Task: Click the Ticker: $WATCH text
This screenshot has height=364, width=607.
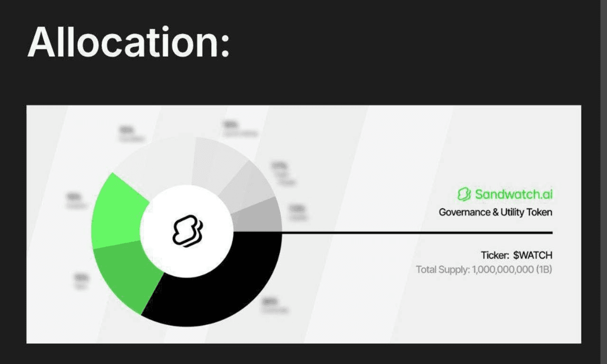Action: click(516, 255)
